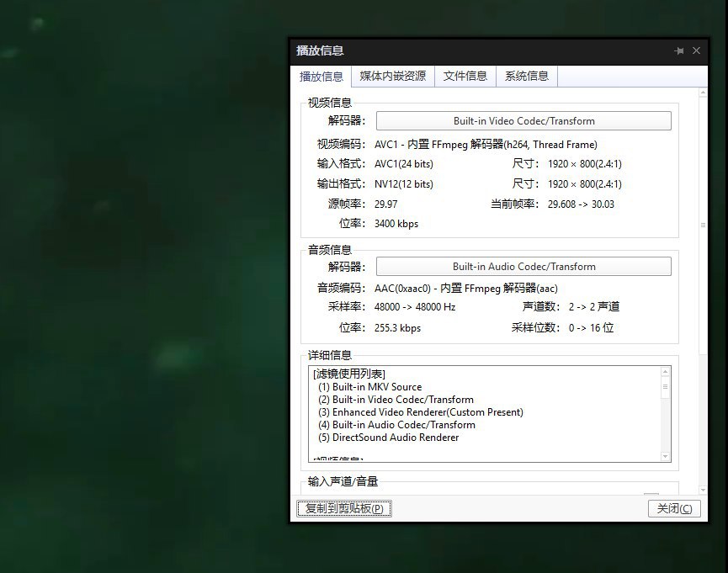Viewport: 728px width, 573px height.
Task: Switch to the 播放信息 tab
Action: tap(321, 77)
